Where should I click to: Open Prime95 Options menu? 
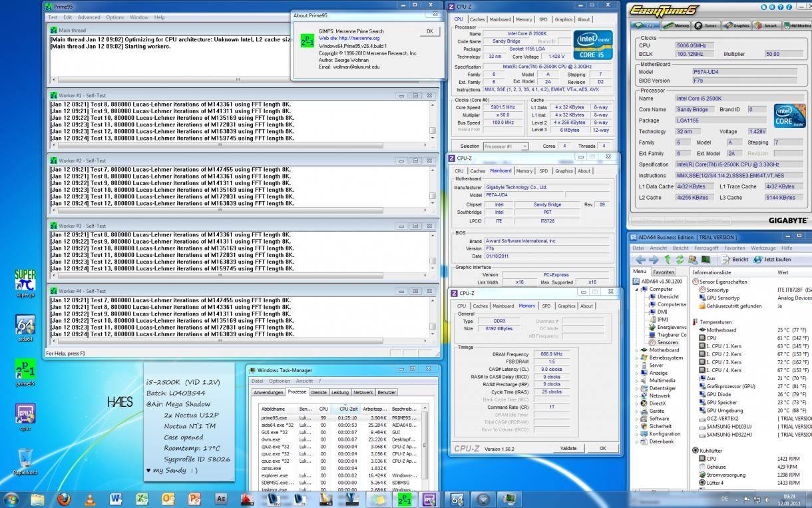point(115,17)
